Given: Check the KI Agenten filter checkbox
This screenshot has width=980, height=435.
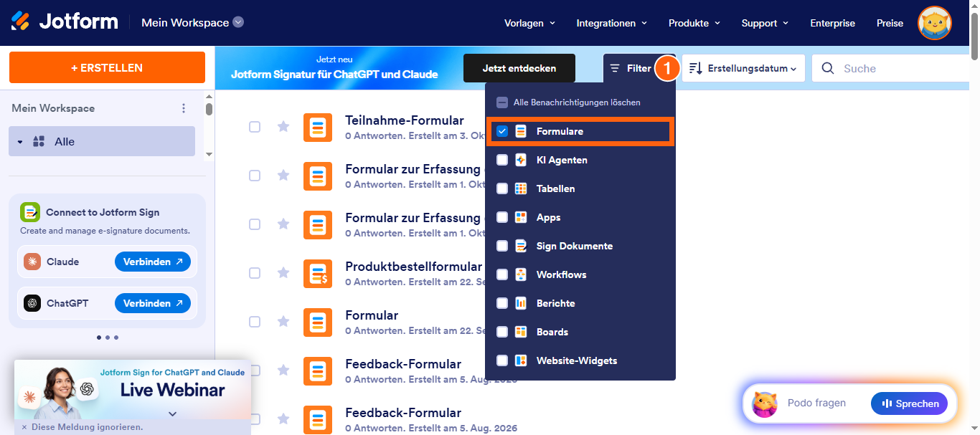Looking at the screenshot, I should pyautogui.click(x=502, y=160).
